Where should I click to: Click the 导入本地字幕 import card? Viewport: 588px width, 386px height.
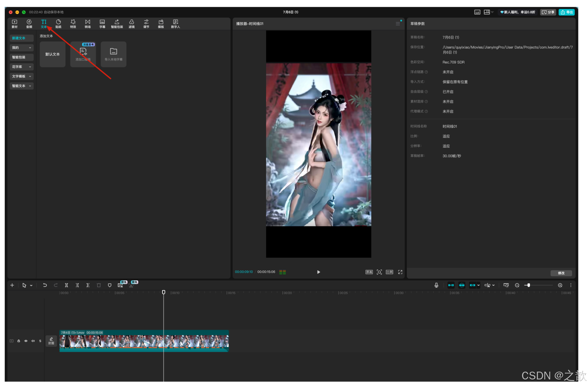[113, 54]
